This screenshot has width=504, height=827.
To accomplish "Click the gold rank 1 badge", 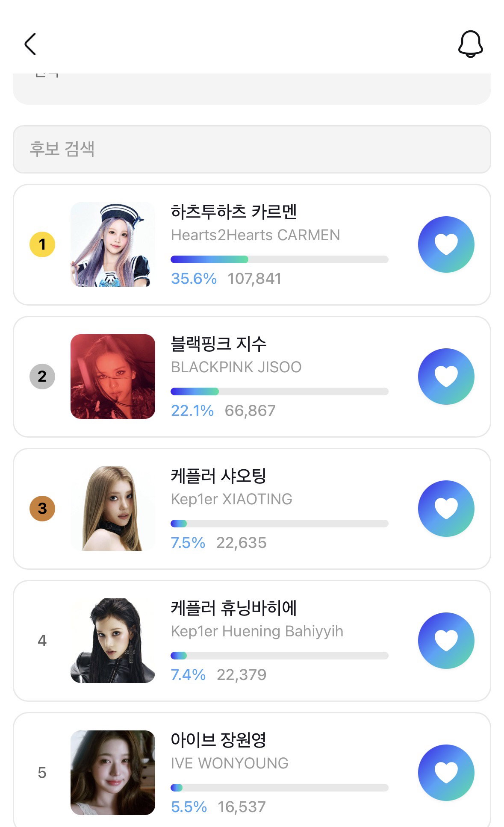I will [x=42, y=244].
